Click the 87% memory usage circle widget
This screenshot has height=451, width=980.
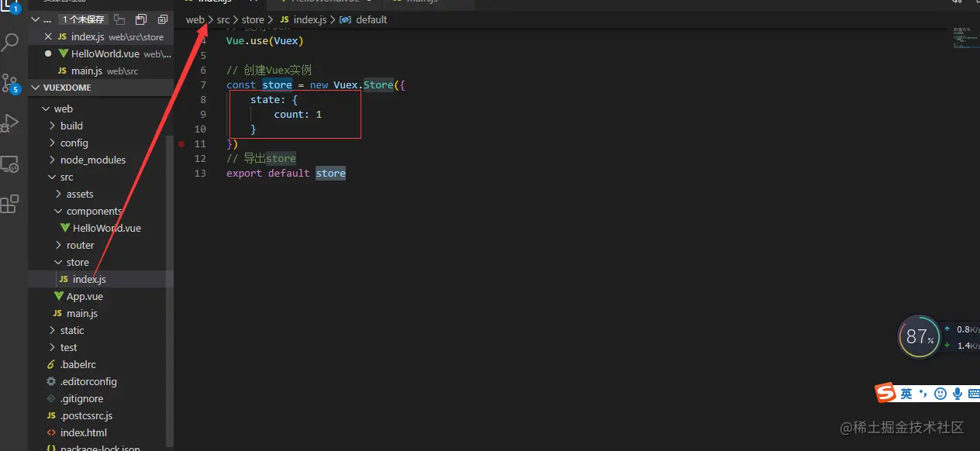point(920,336)
